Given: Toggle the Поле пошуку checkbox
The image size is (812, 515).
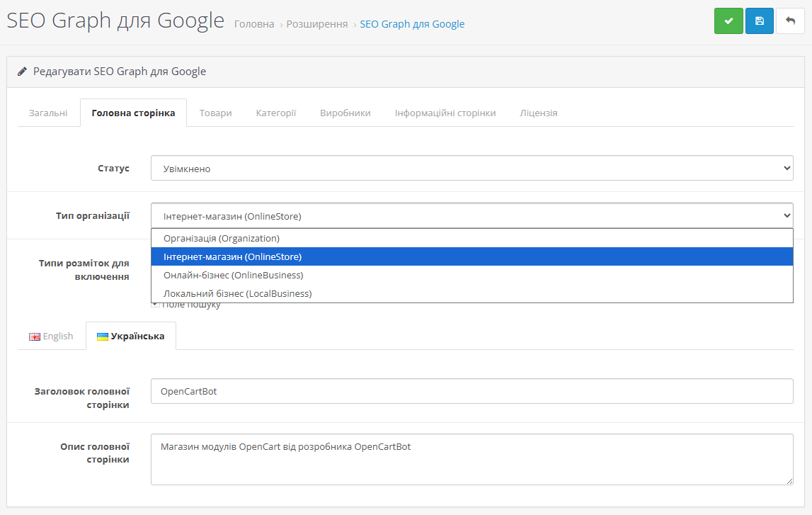Looking at the screenshot, I should pos(155,305).
